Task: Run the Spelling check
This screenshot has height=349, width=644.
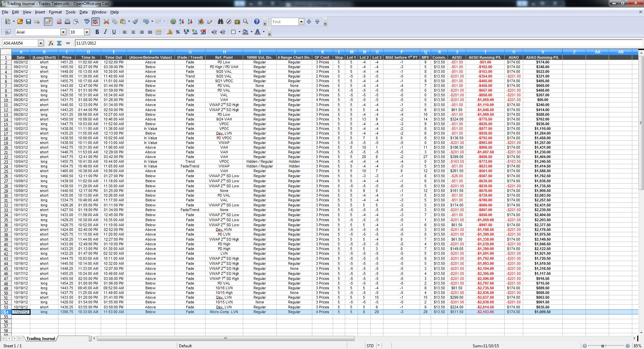Action: click(87, 21)
